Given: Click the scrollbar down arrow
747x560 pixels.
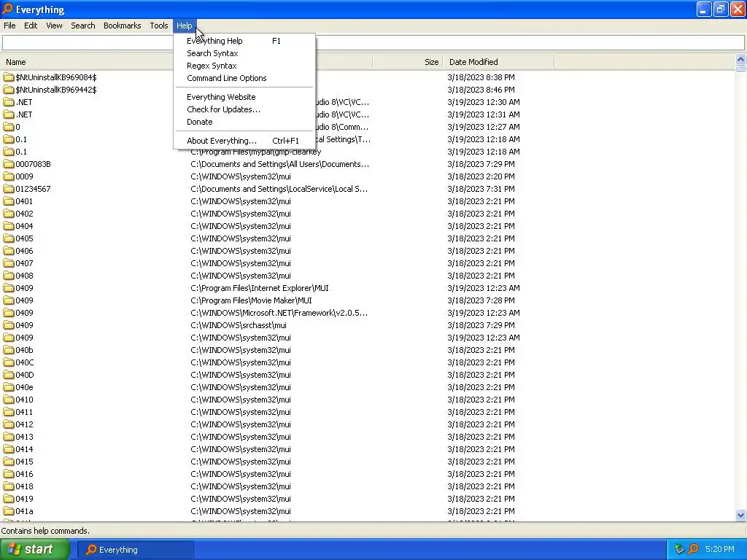Looking at the screenshot, I should pos(740,515).
